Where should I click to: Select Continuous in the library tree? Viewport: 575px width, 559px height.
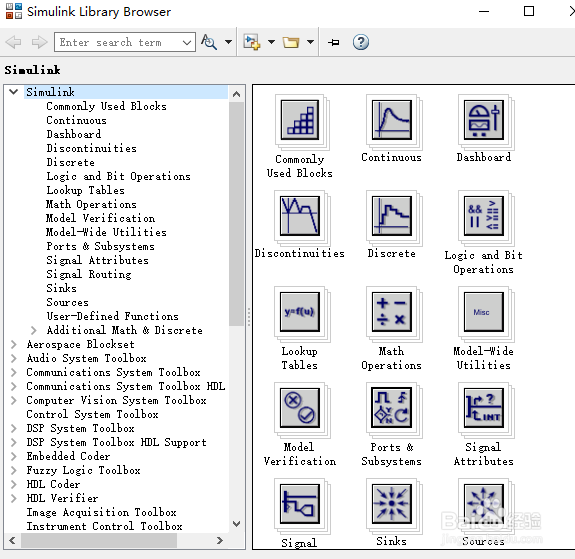76,120
